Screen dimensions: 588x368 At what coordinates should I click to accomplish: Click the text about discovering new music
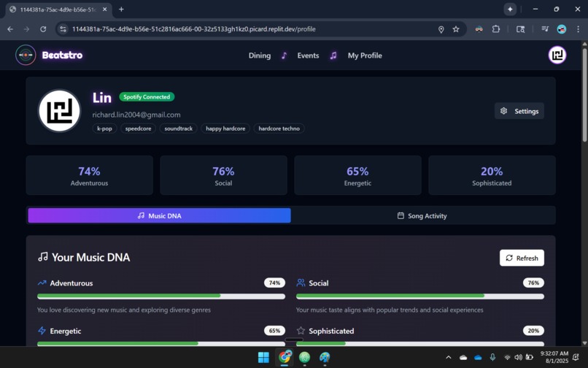tap(124, 310)
